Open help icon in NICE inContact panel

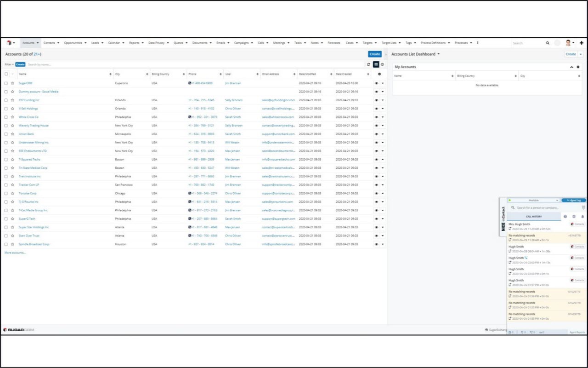565,216
